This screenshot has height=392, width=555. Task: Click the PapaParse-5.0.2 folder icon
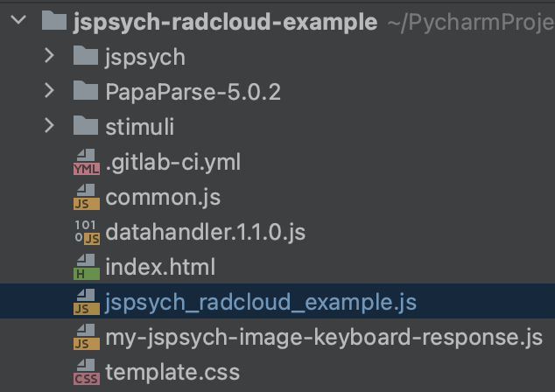86,92
